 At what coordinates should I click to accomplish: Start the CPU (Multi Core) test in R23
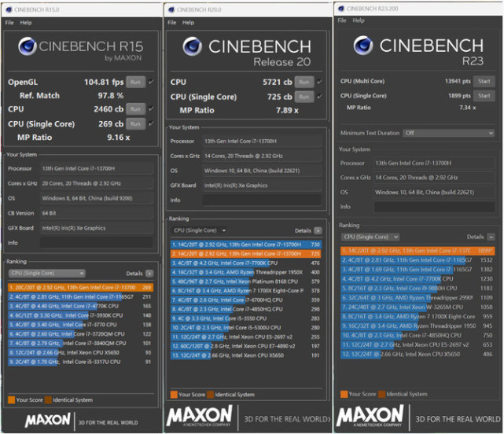point(484,81)
